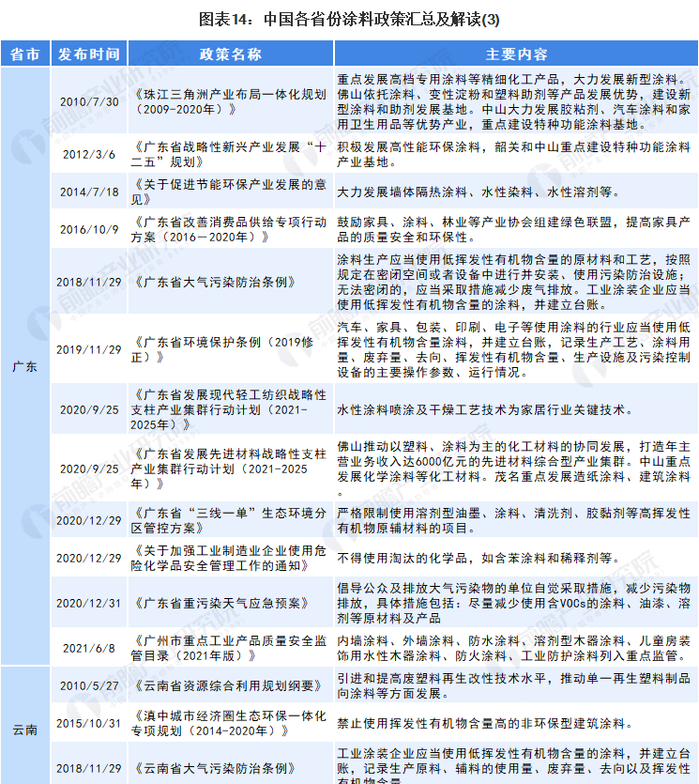Select policy 《广州市重点工业产品质量安全监管目录》
The image size is (699, 784).
click(230, 648)
